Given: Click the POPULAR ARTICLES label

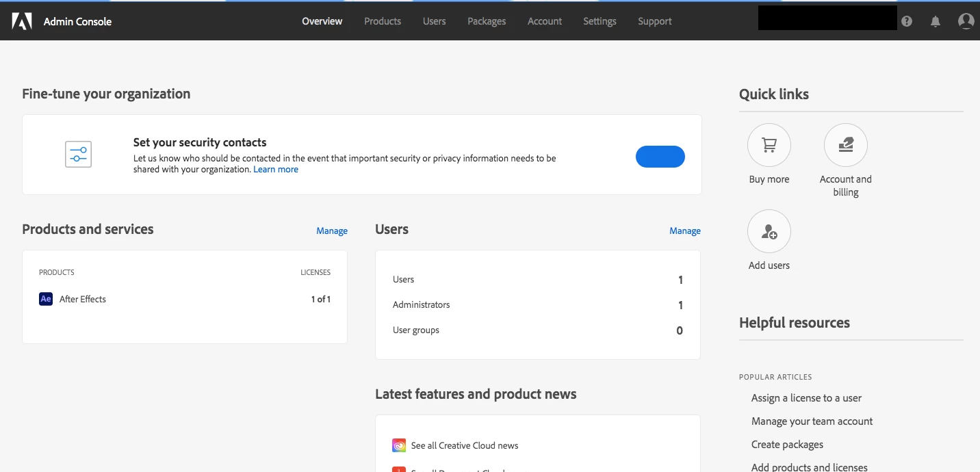Looking at the screenshot, I should (x=775, y=377).
